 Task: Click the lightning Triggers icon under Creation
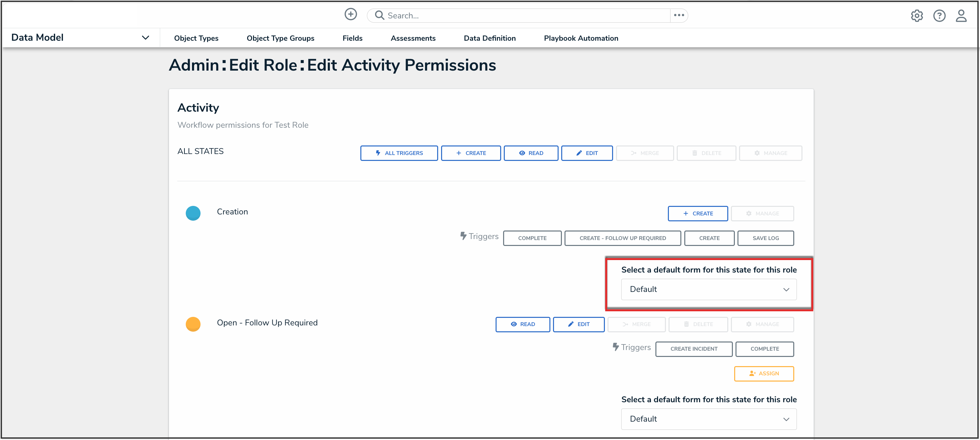pyautogui.click(x=463, y=236)
